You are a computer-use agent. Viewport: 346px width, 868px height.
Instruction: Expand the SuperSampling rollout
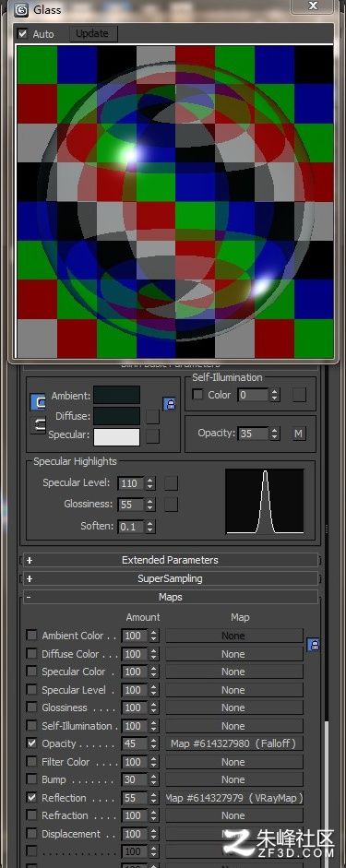(x=170, y=578)
